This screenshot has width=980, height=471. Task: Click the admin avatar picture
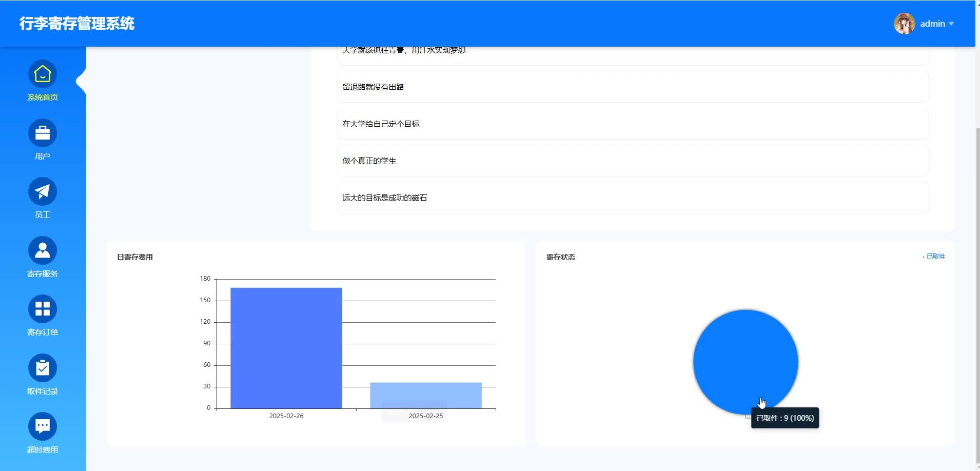[905, 24]
